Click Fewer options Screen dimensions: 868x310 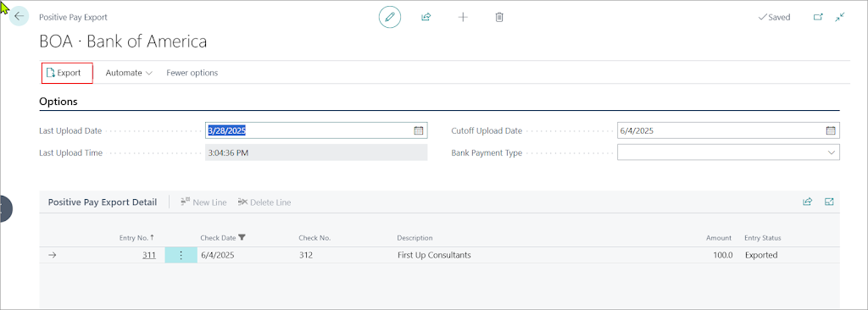[x=192, y=73]
